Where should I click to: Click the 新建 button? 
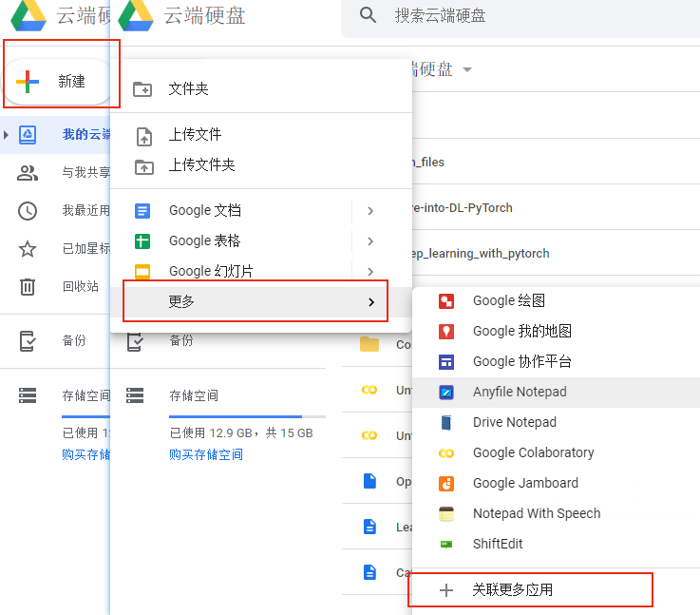click(x=57, y=82)
